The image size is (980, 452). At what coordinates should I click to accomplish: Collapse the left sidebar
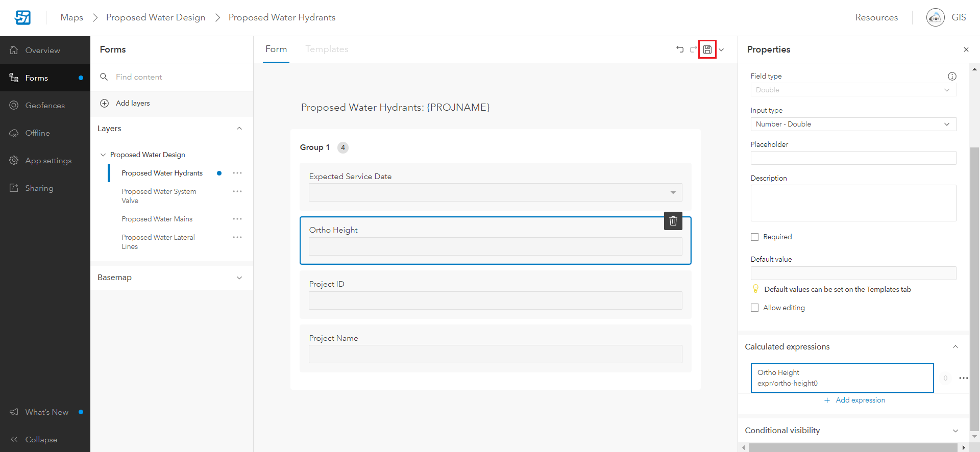tap(45, 439)
